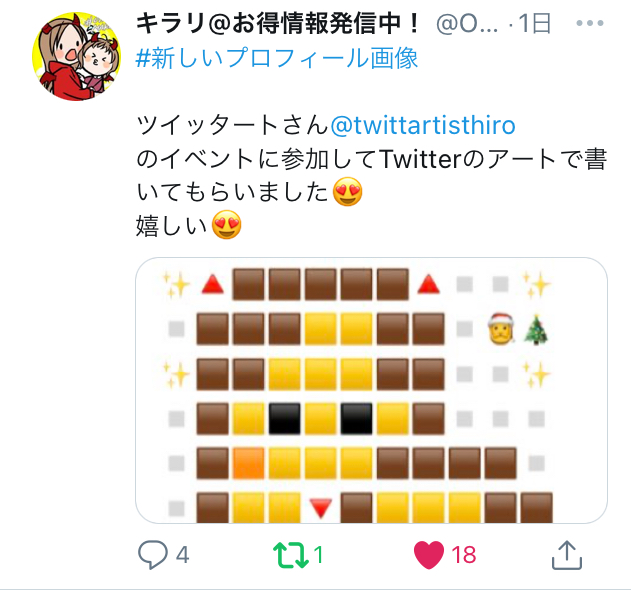Image resolution: width=631 pixels, height=593 pixels.
Task: Click the orange square in the emoji art
Action: click(248, 463)
